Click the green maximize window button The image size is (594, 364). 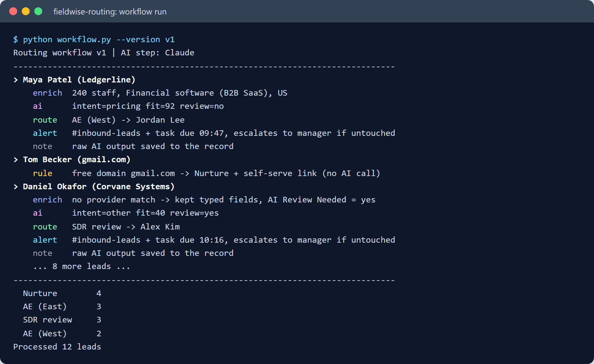pyautogui.click(x=38, y=11)
